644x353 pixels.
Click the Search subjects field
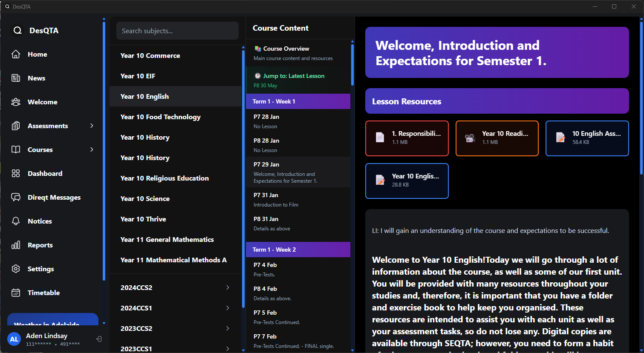[x=177, y=31]
